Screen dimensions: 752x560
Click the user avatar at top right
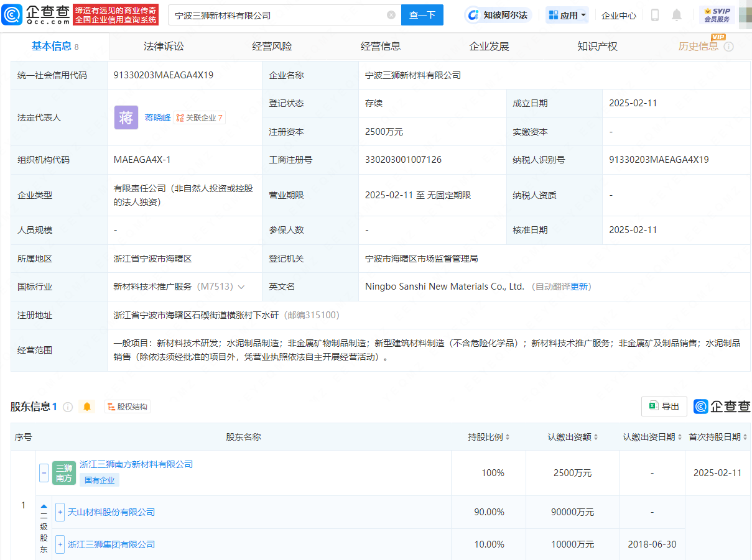click(x=745, y=15)
